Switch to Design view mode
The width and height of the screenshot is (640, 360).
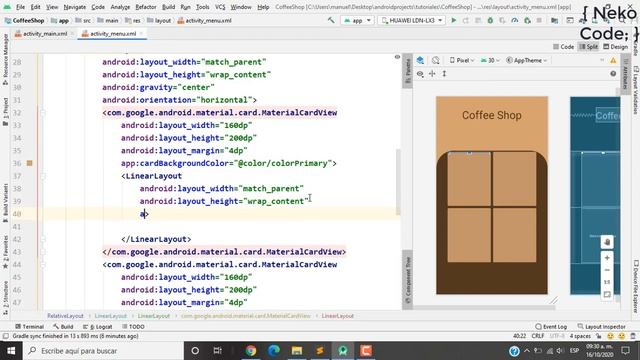click(616, 47)
